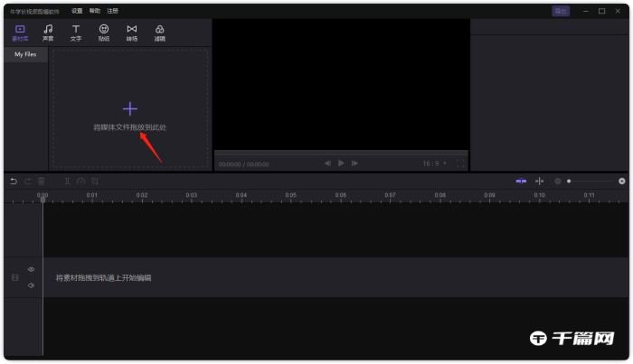
Task: Open the bowtie transitions panel
Action: coord(132,33)
